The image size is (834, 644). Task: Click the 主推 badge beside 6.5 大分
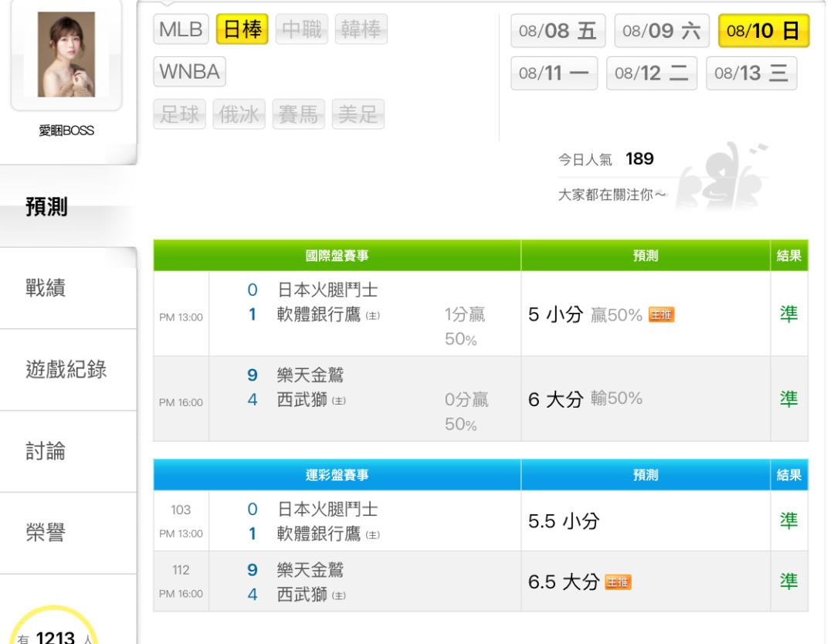click(618, 582)
